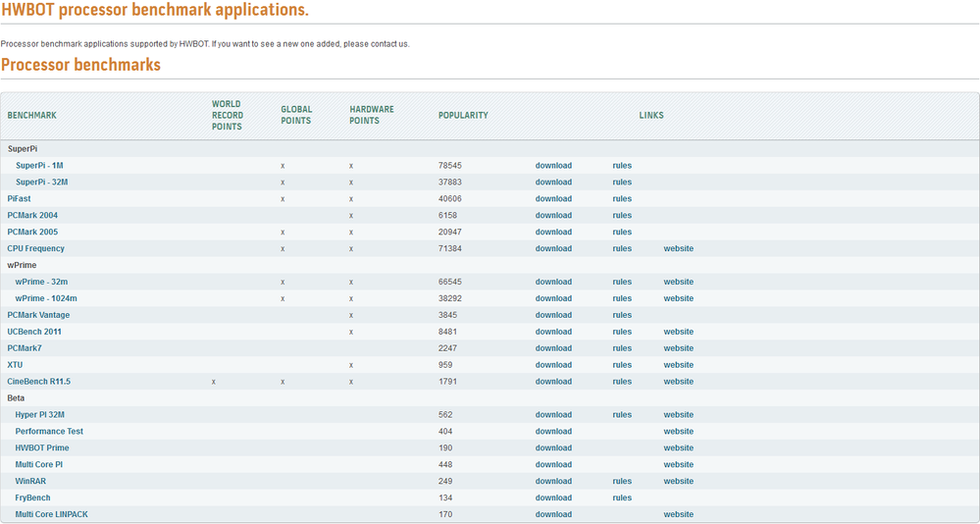View rules for CPU Frequency
The image size is (980, 524).
[x=622, y=248]
